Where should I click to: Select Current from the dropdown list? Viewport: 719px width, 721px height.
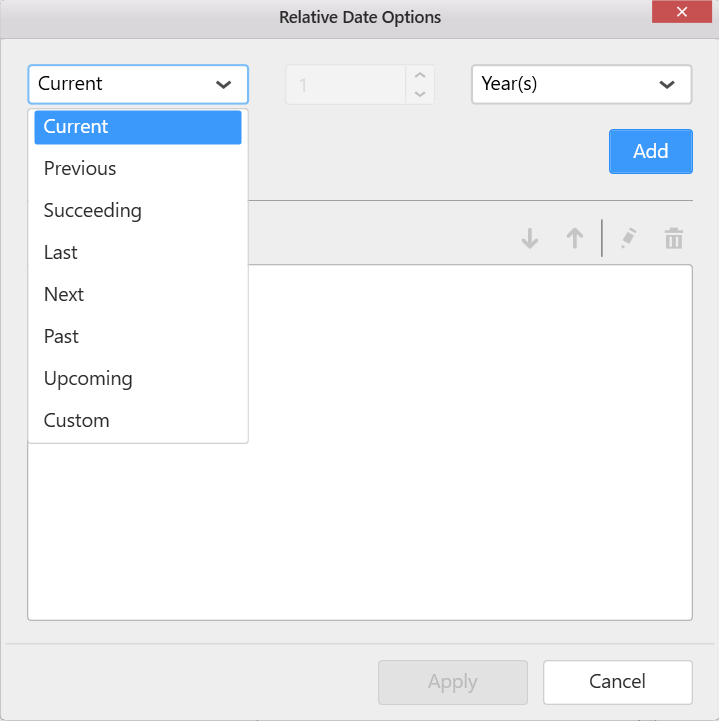pyautogui.click(x=138, y=127)
